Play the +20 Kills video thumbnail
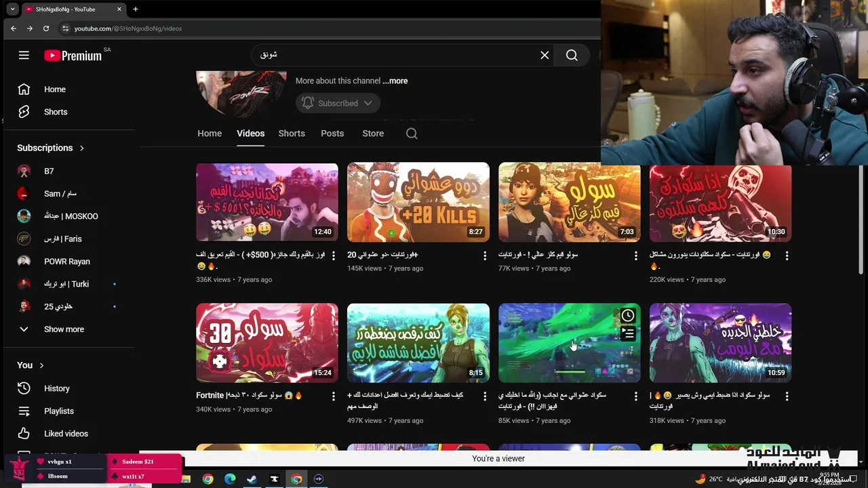 (x=418, y=202)
